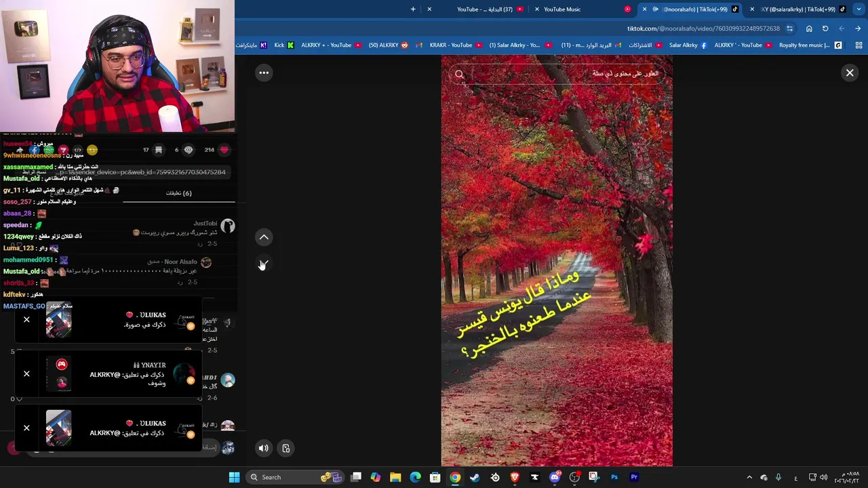This screenshot has height=488, width=868.
Task: Close the TikTok video viewer
Action: click(x=850, y=73)
